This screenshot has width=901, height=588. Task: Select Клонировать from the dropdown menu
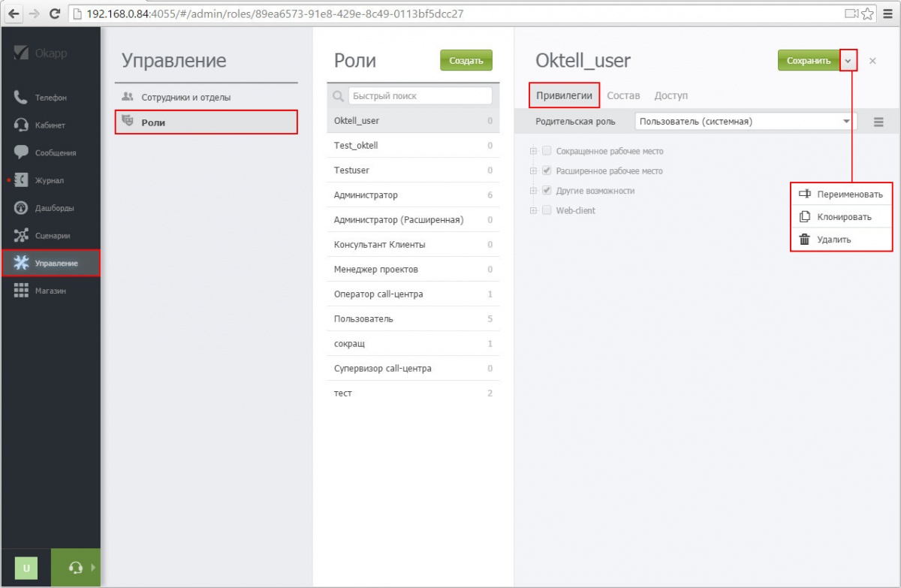pos(844,217)
